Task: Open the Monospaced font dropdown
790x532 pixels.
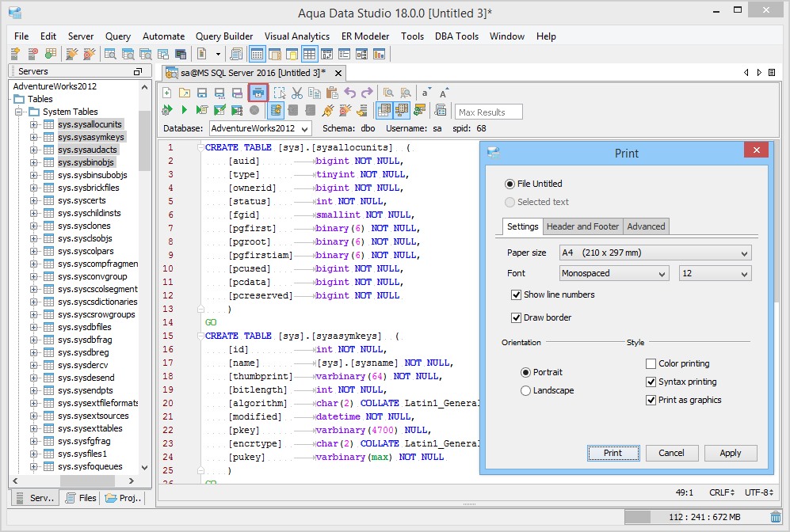Action: pyautogui.click(x=614, y=274)
